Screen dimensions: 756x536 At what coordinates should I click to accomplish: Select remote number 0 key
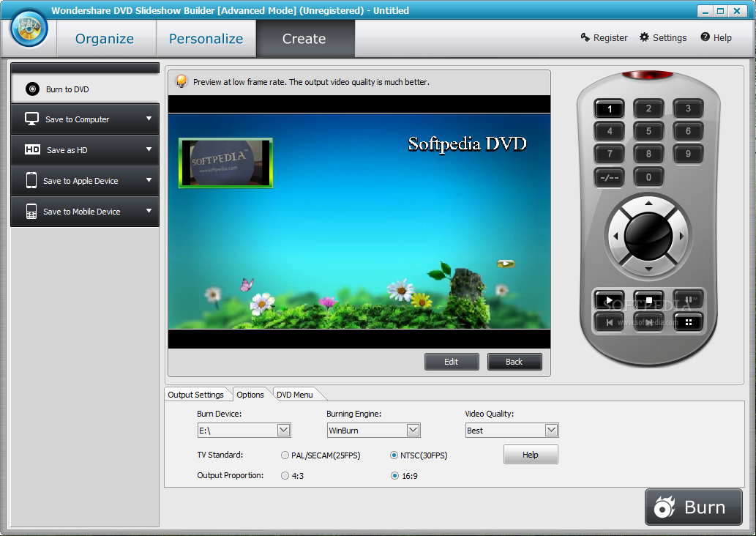(x=648, y=177)
